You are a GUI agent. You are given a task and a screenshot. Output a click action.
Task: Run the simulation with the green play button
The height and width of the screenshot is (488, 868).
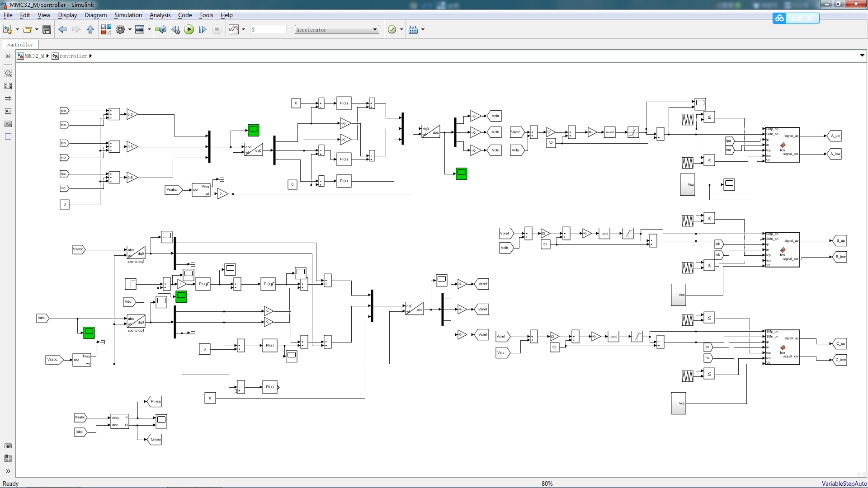(x=189, y=30)
